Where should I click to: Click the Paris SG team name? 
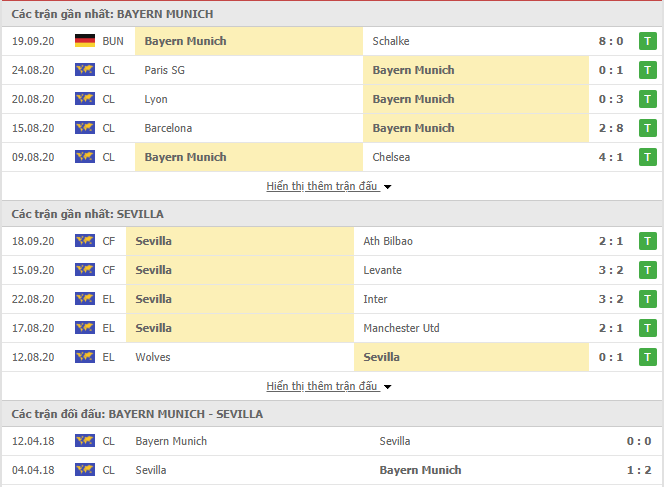(164, 70)
